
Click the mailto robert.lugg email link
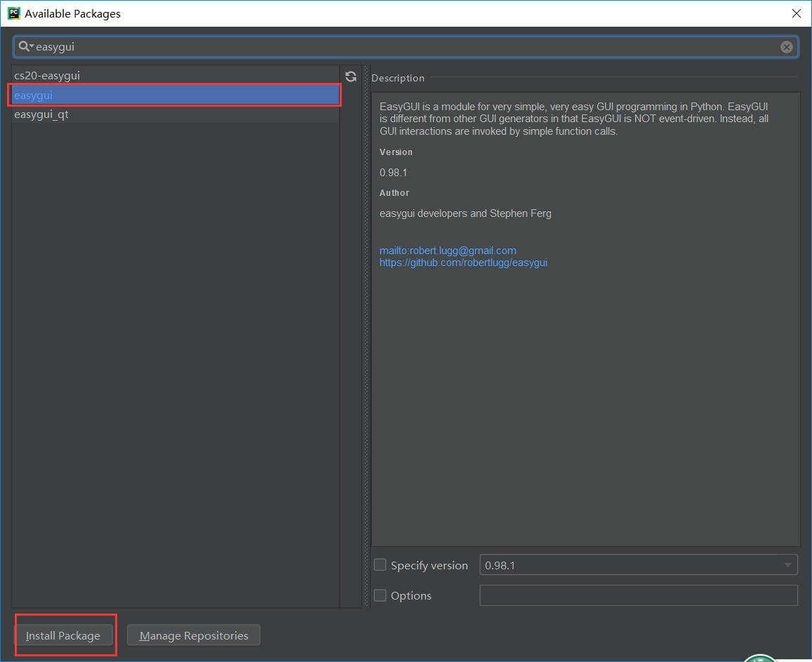pos(447,250)
